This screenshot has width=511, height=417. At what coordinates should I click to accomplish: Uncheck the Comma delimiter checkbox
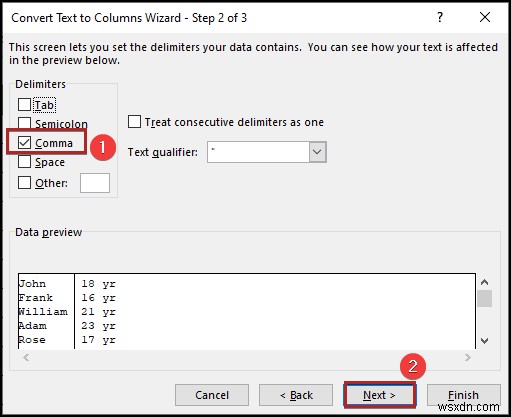click(x=24, y=143)
